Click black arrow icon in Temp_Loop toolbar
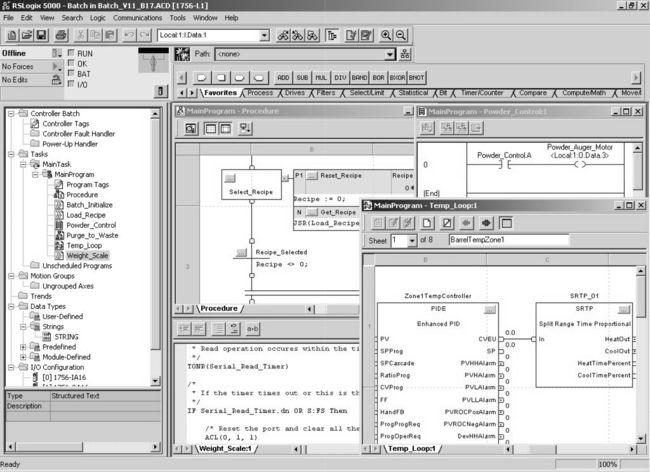This screenshot has width=650, height=472. [x=486, y=223]
